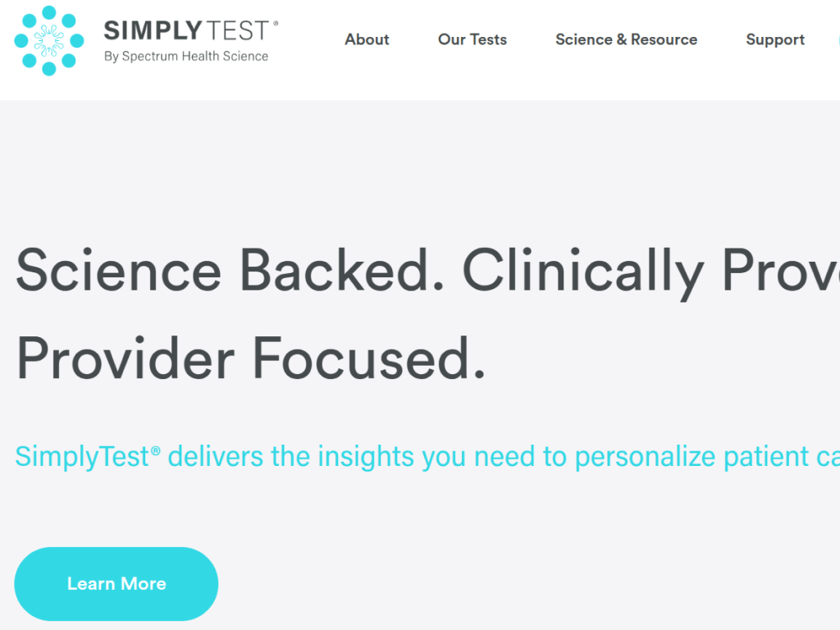Click the word "Clinically" in headline
The width and height of the screenshot is (840, 630).
(x=582, y=271)
